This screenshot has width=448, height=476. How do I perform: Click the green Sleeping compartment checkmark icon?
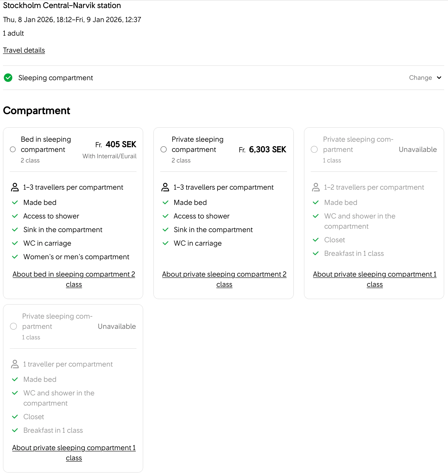click(x=8, y=78)
